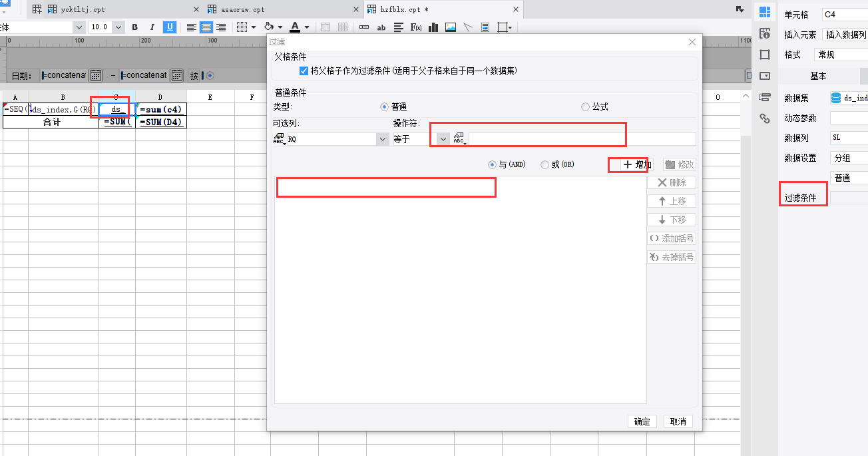Open first date picker calendar icon
Viewport: 868px width, 456px height.
(96, 75)
